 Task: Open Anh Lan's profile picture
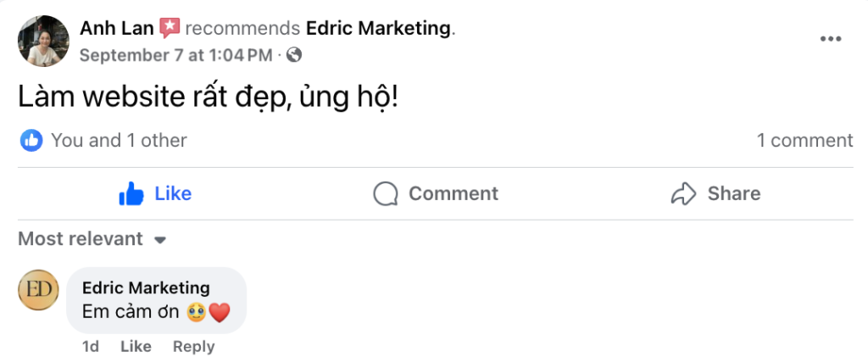[x=43, y=40]
